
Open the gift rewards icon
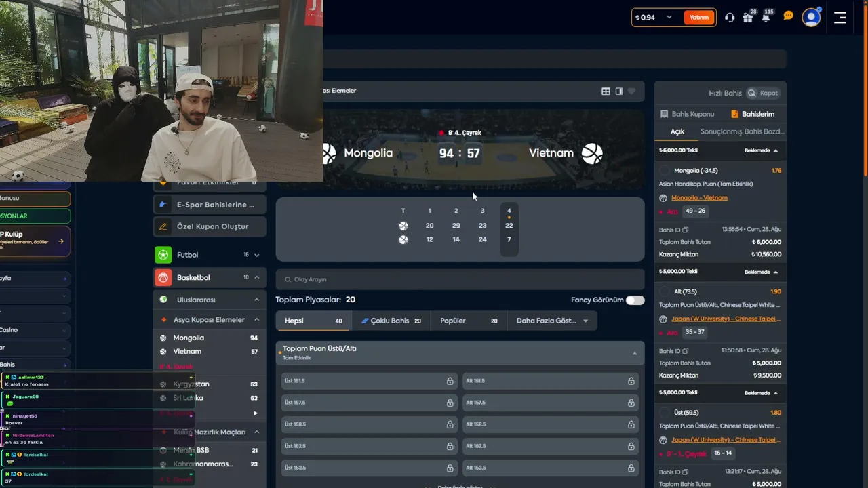pyautogui.click(x=748, y=18)
